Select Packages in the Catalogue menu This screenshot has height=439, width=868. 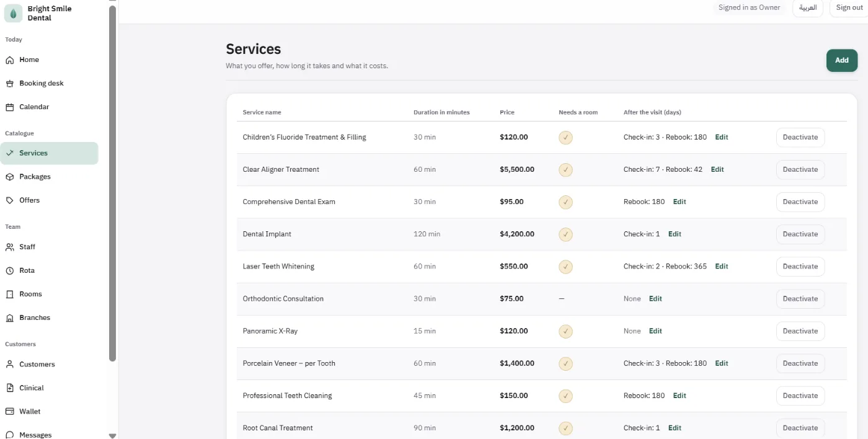click(49, 177)
